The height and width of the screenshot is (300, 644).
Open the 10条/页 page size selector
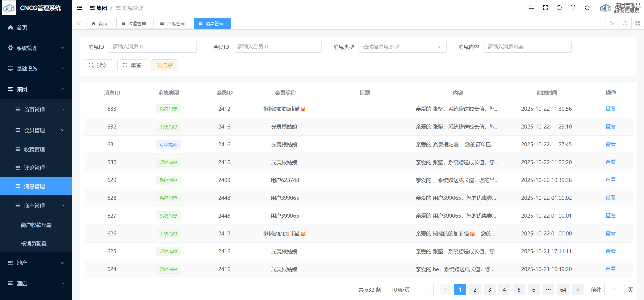pyautogui.click(x=410, y=290)
